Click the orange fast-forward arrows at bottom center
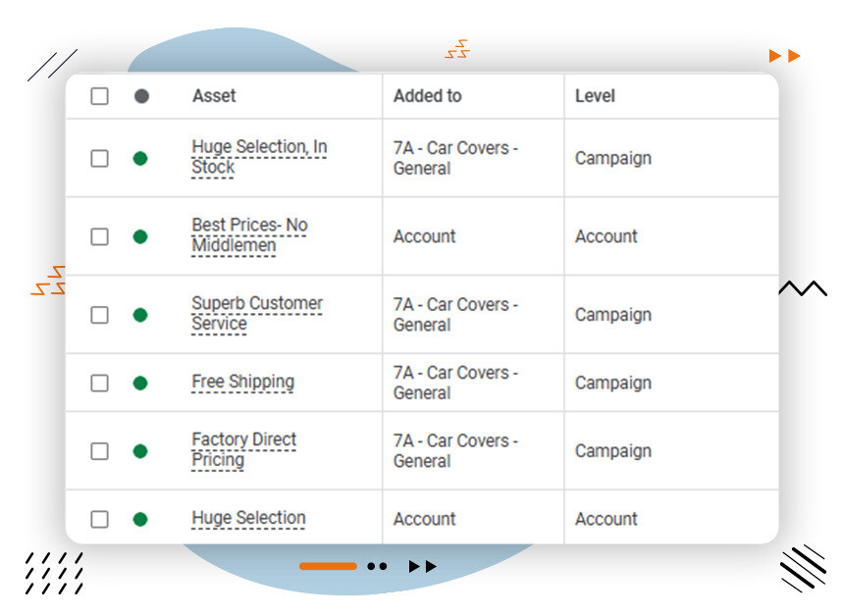This screenshot has width=844, height=616. point(422,566)
